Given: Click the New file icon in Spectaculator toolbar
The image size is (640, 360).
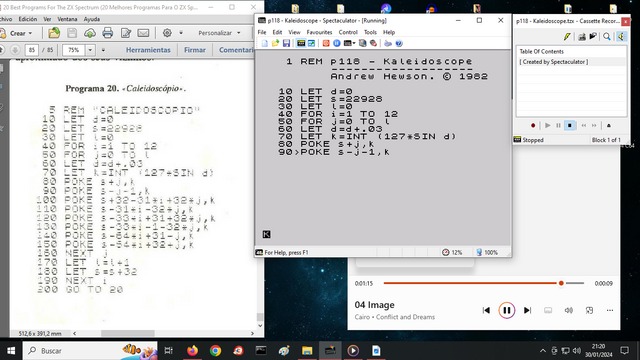Looking at the screenshot, I should point(264,43).
